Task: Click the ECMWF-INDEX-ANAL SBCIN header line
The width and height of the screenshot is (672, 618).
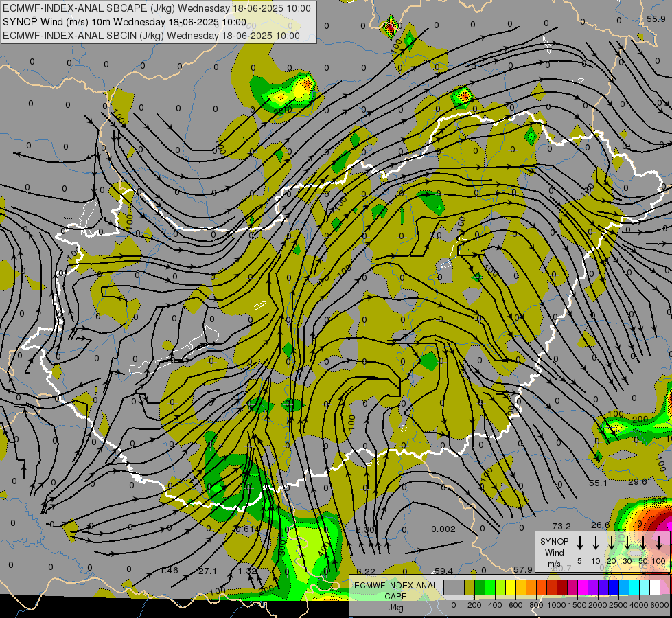Action: pos(151,36)
